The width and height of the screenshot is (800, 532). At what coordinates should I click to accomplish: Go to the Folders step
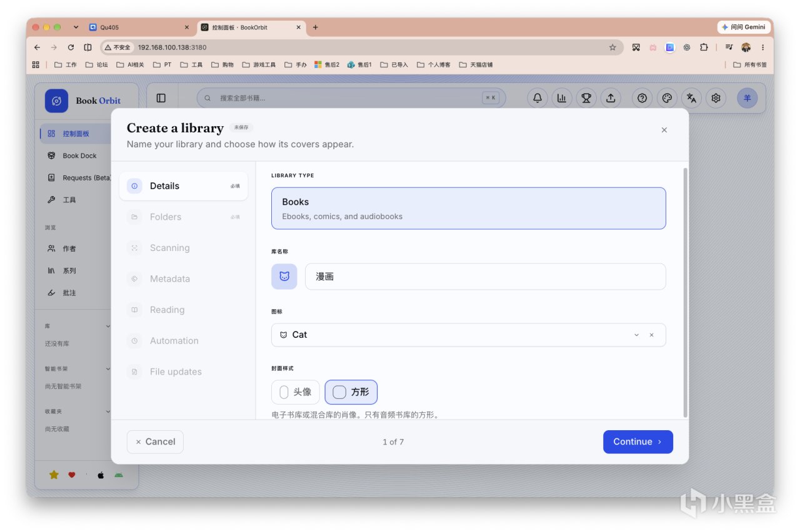(x=184, y=217)
